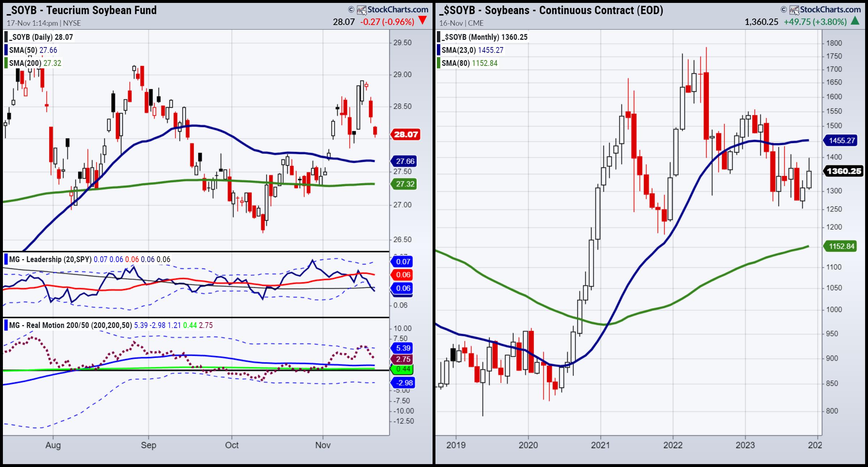Click the green up arrow price indicator
The width and height of the screenshot is (868, 467).
pos(855,21)
